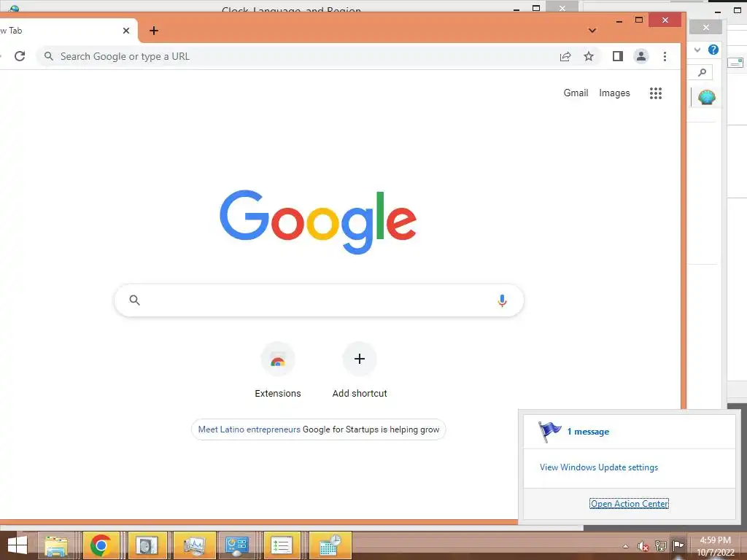Expand the tab search chevron
This screenshot has width=747, height=560.
click(592, 31)
